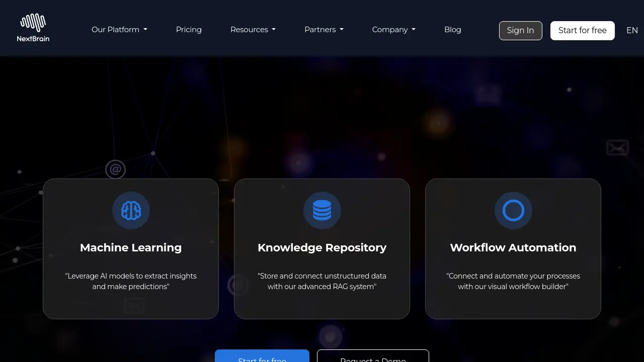644x362 pixels.
Task: Select the Knowledge Repository card
Action: coord(322,248)
